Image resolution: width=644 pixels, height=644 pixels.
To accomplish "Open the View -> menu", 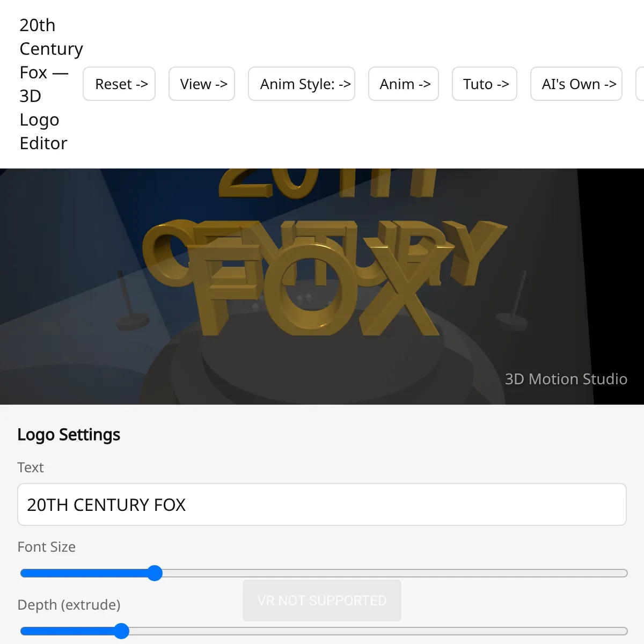I will tap(202, 84).
